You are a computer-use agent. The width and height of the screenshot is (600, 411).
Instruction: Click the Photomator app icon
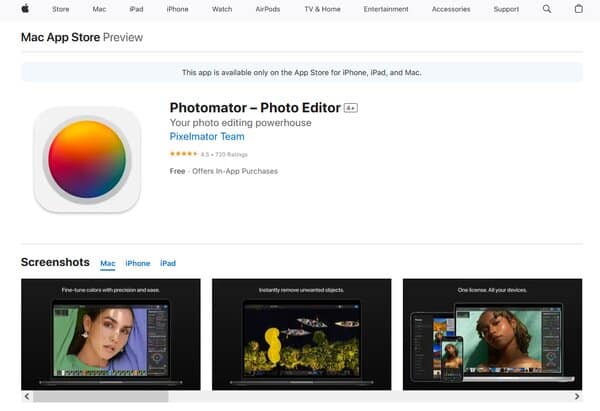[88, 159]
